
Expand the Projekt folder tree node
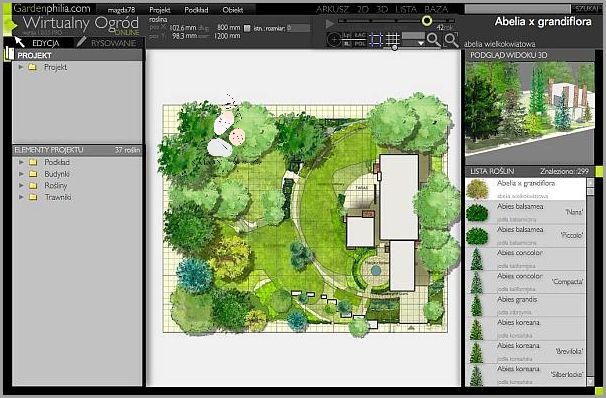pos(21,67)
